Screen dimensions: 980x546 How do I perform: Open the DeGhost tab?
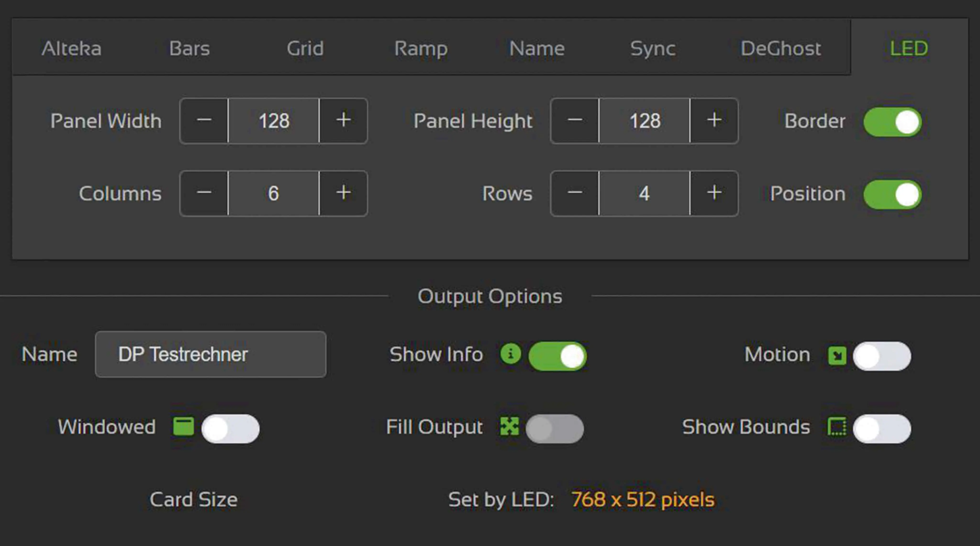781,48
